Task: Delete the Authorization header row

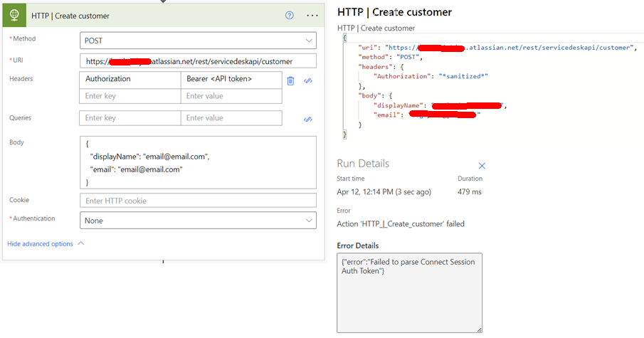Action: coord(290,80)
